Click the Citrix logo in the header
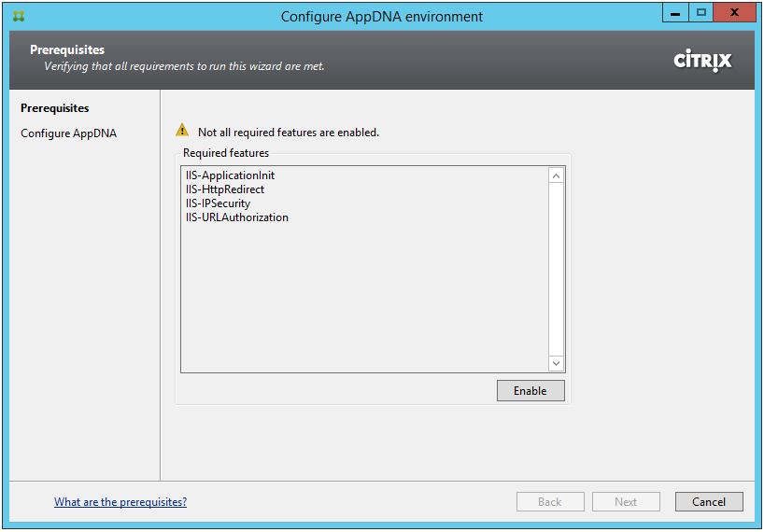This screenshot has height=532, width=764. tap(702, 61)
